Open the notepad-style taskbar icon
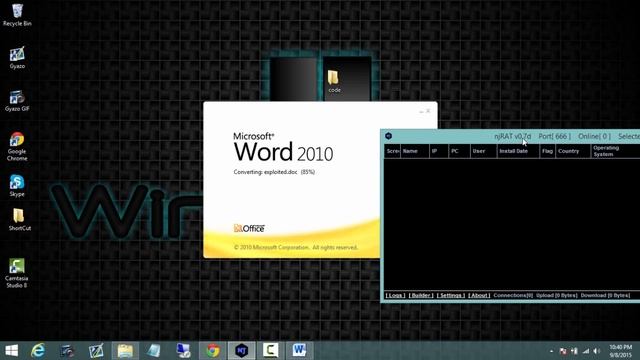The image size is (640, 360). [x=154, y=351]
